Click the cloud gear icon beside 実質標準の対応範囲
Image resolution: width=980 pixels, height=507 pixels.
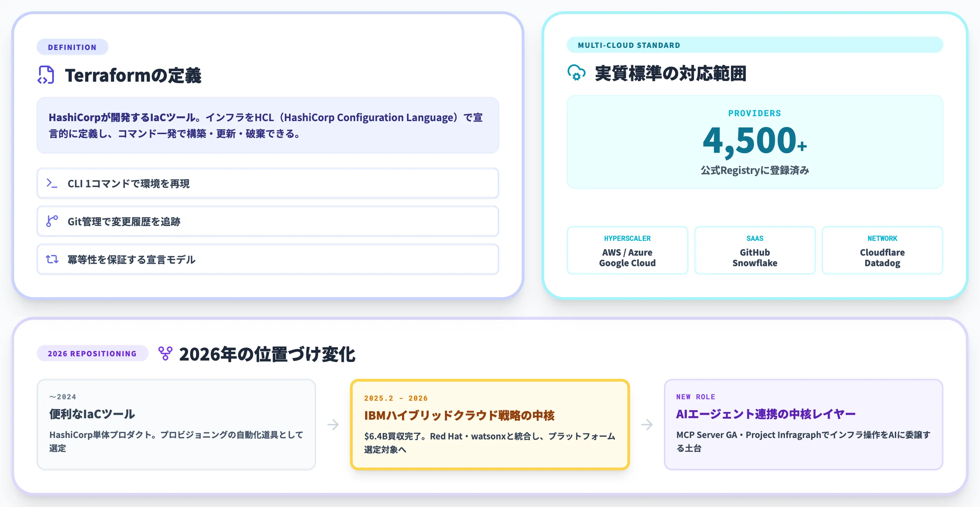tap(576, 73)
